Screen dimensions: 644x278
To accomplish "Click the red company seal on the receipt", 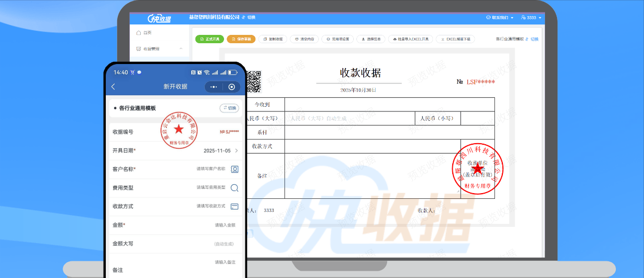I will coord(477,168).
